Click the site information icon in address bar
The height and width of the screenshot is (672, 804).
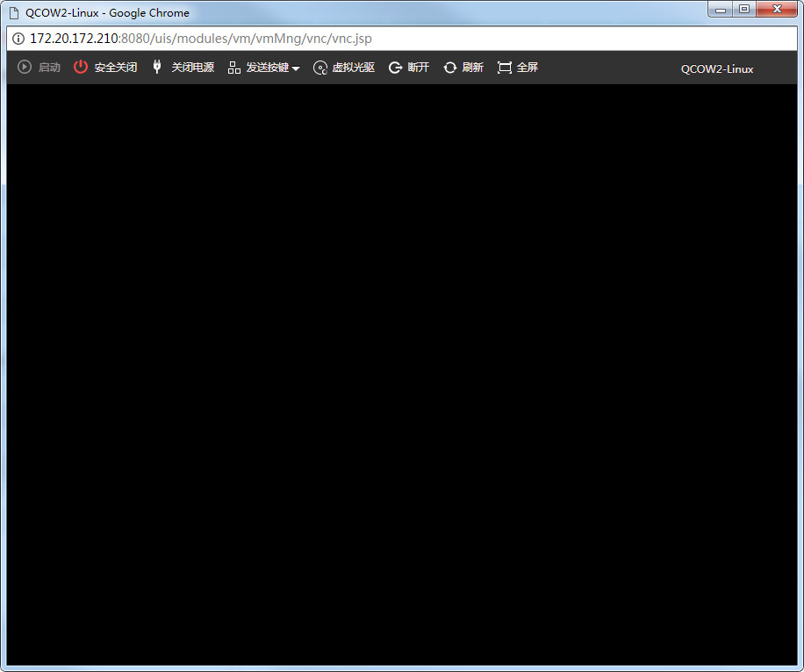(x=18, y=39)
